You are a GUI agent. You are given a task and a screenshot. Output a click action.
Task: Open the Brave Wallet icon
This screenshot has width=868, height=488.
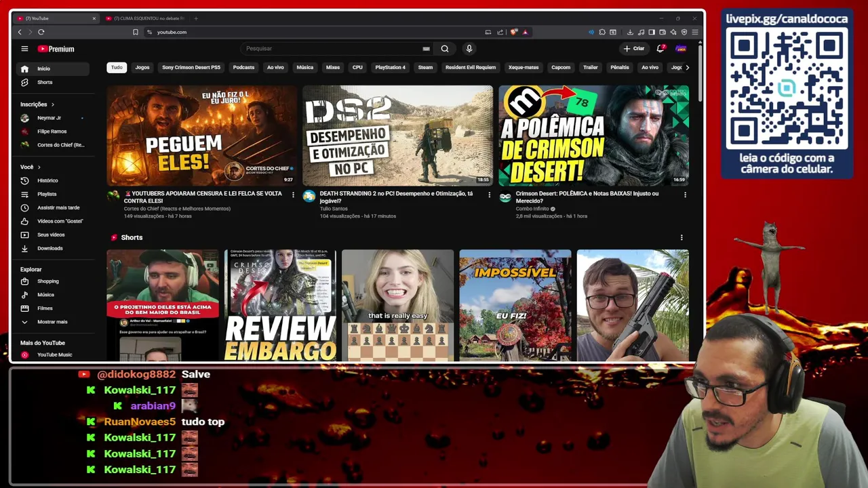point(663,32)
